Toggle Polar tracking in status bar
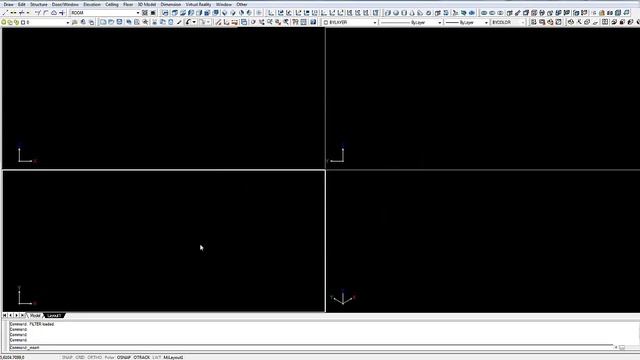 tap(109, 358)
